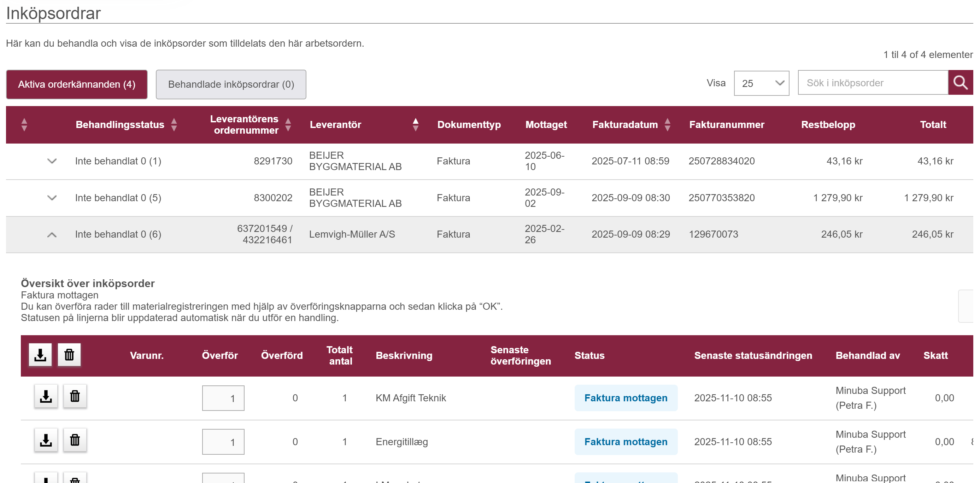The width and height of the screenshot is (980, 483).
Task: Delete the KM Afgift Teknik row
Action: [75, 397]
